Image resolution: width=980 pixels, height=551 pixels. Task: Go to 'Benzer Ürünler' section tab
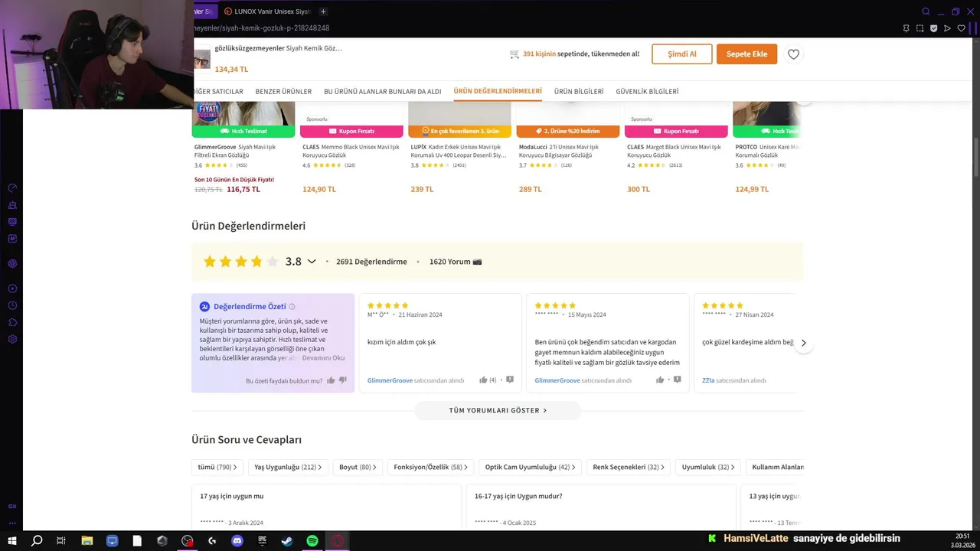283,91
